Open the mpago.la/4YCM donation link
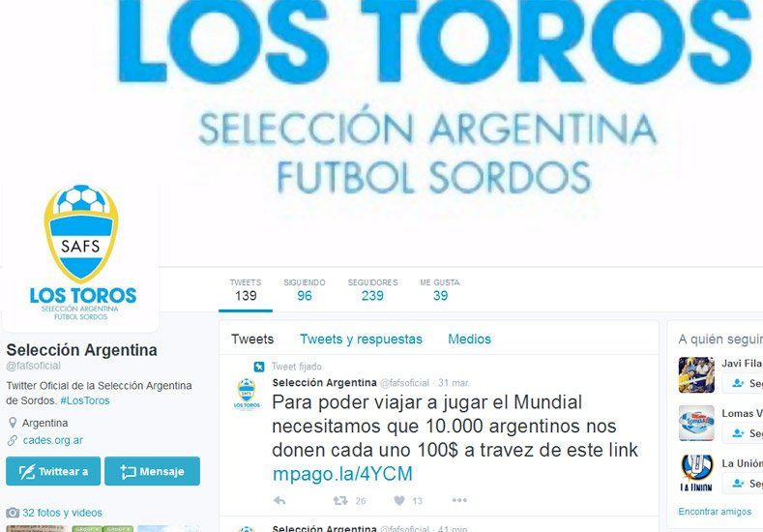763x532 pixels. [x=342, y=474]
